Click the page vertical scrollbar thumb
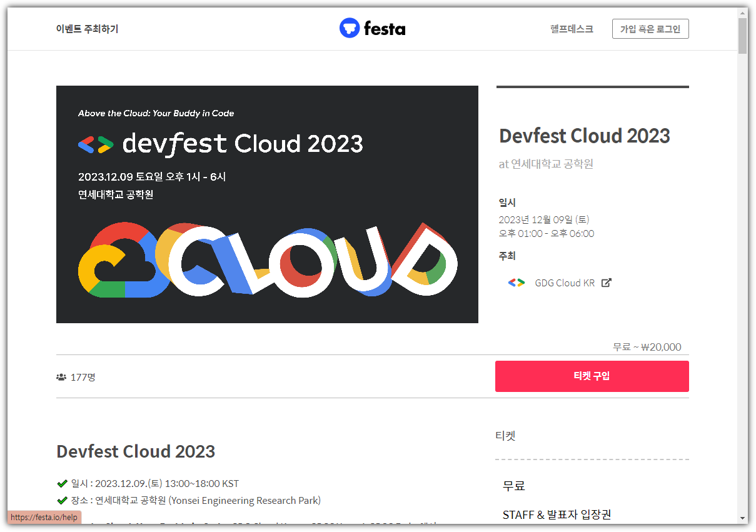The height and width of the screenshot is (532, 756). 742,36
